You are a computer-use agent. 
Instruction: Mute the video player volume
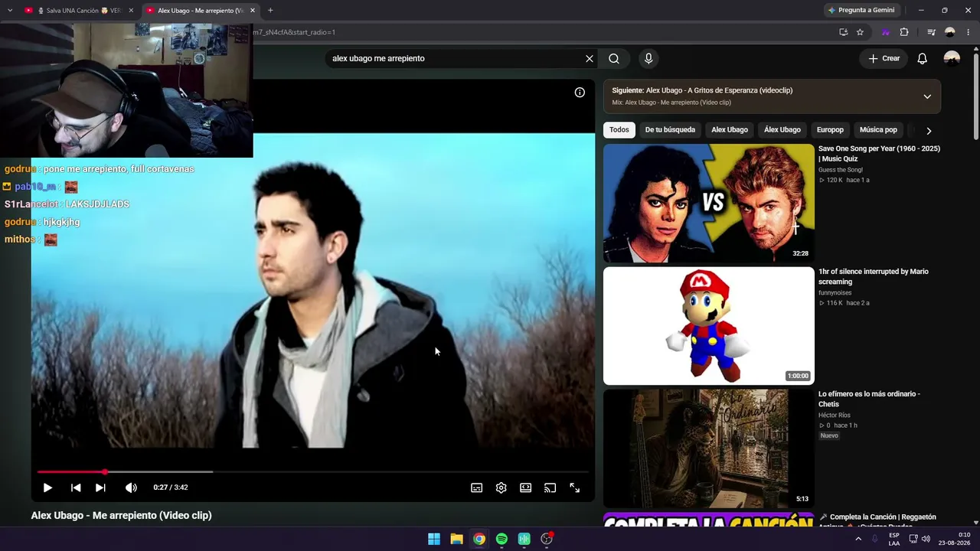131,487
